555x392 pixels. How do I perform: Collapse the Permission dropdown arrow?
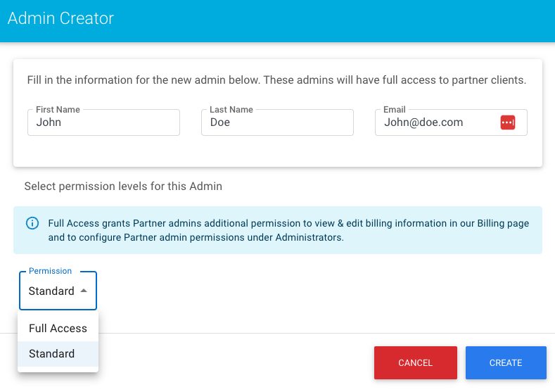[84, 291]
